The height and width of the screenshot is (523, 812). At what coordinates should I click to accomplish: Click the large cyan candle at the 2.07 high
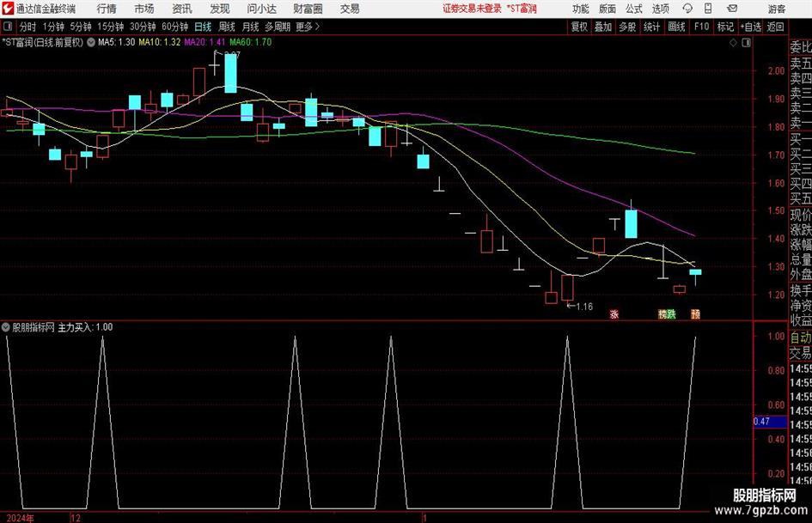230,74
